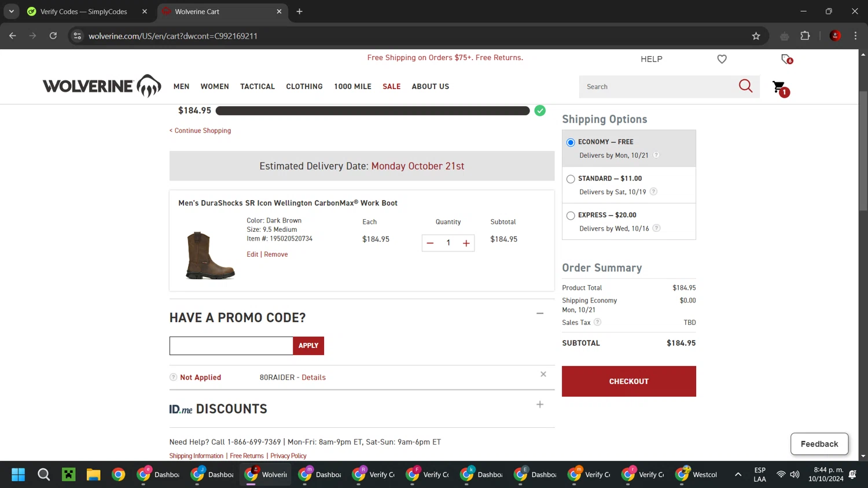Open the MEN menu
868x488 pixels.
181,87
